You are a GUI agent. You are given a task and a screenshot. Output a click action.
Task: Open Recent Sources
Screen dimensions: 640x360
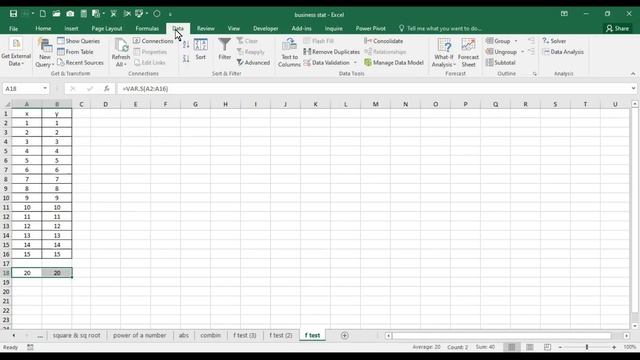pos(80,62)
